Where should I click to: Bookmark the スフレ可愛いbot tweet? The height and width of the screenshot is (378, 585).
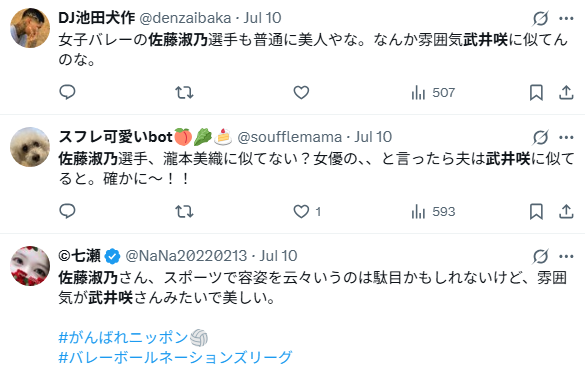(536, 212)
